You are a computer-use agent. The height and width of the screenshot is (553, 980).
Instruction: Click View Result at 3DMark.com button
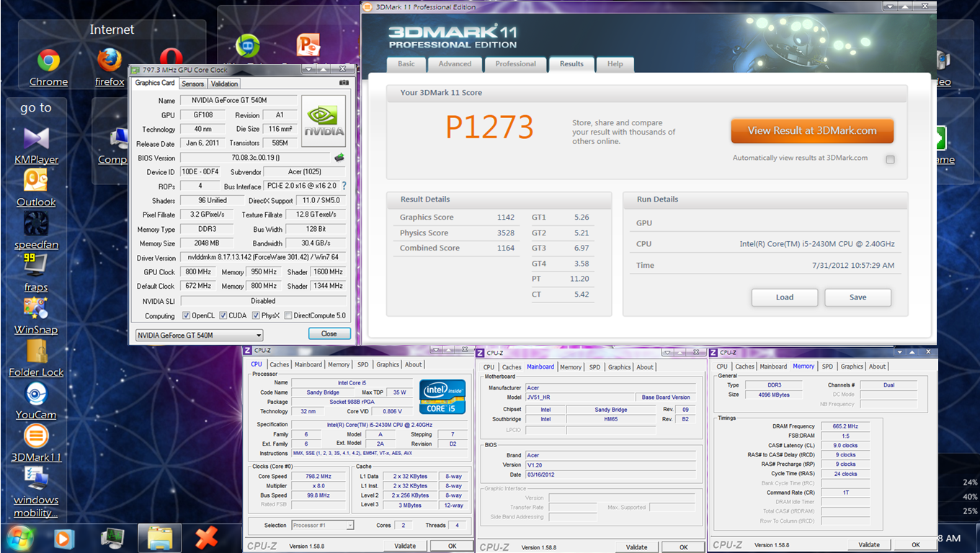click(812, 131)
